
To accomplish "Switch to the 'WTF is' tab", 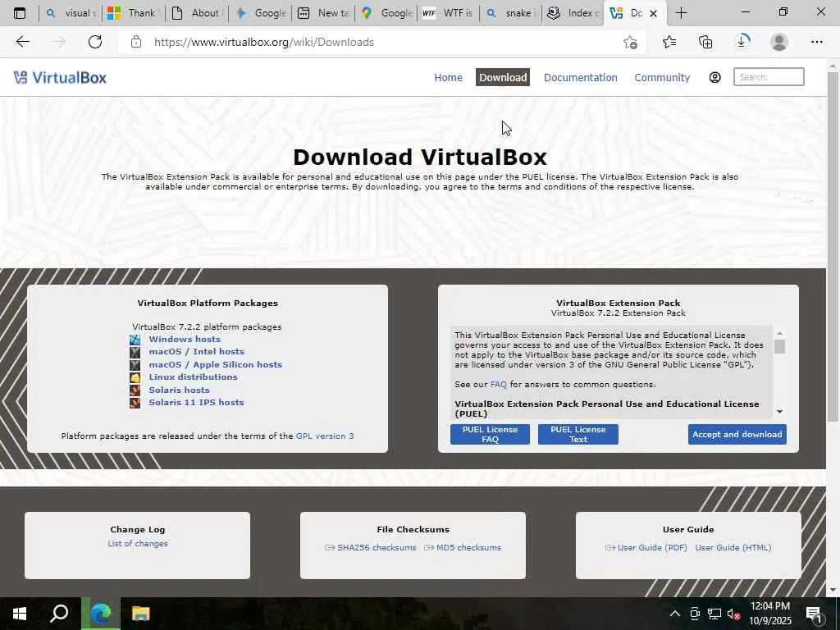I will (448, 13).
